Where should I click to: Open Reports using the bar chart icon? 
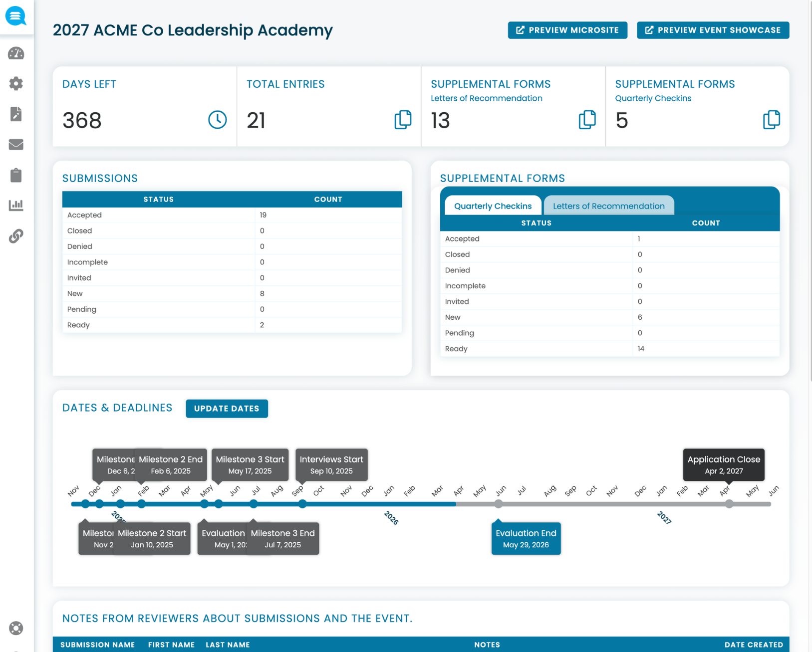[x=16, y=206]
